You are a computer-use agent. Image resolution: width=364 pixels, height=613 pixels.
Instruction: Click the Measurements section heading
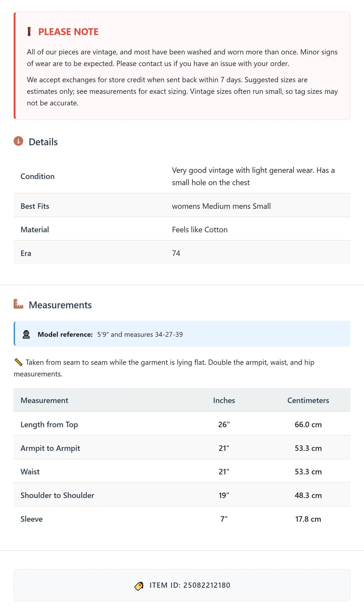[x=60, y=305]
